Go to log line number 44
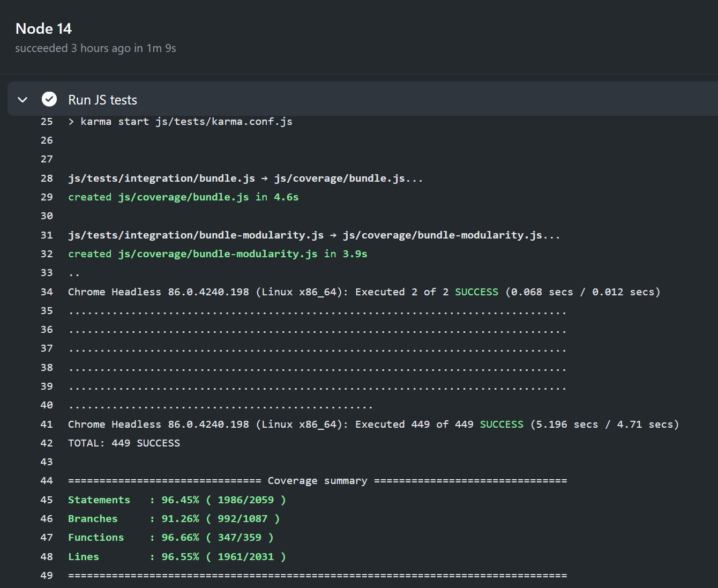 47,481
